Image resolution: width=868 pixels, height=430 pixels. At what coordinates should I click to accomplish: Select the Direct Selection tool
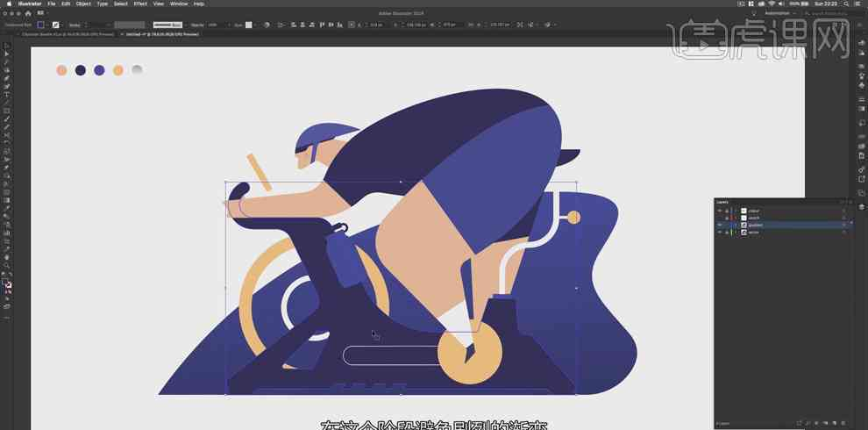coord(6,54)
